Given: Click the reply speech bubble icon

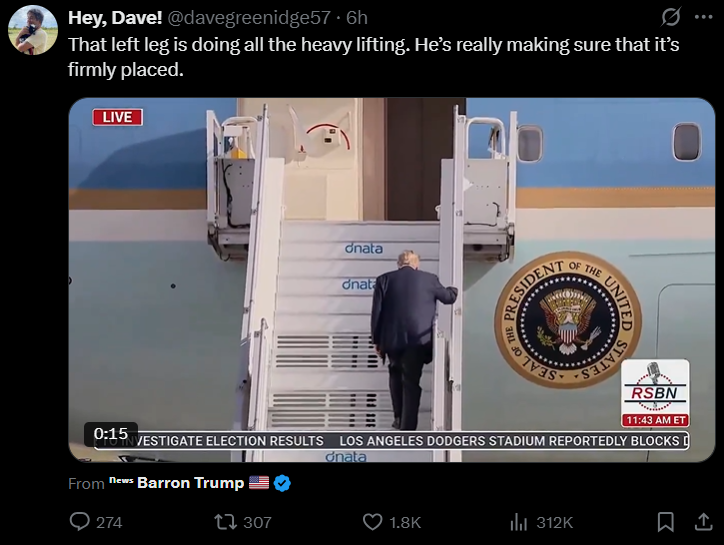Looking at the screenshot, I should [79, 522].
